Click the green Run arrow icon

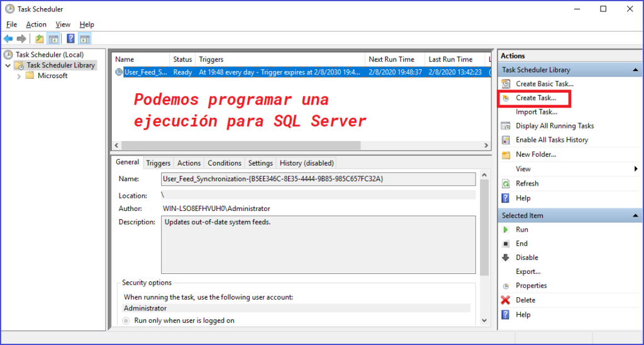[506, 229]
